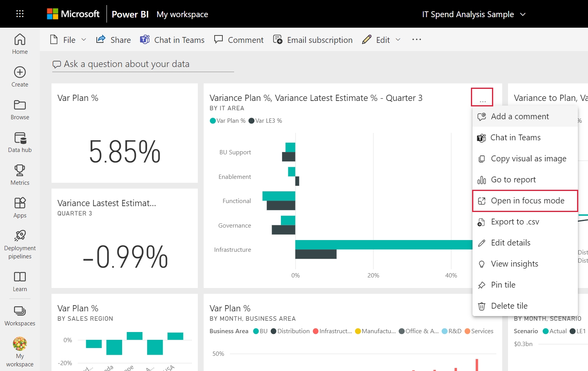Open Metrics in the sidebar

(20, 175)
